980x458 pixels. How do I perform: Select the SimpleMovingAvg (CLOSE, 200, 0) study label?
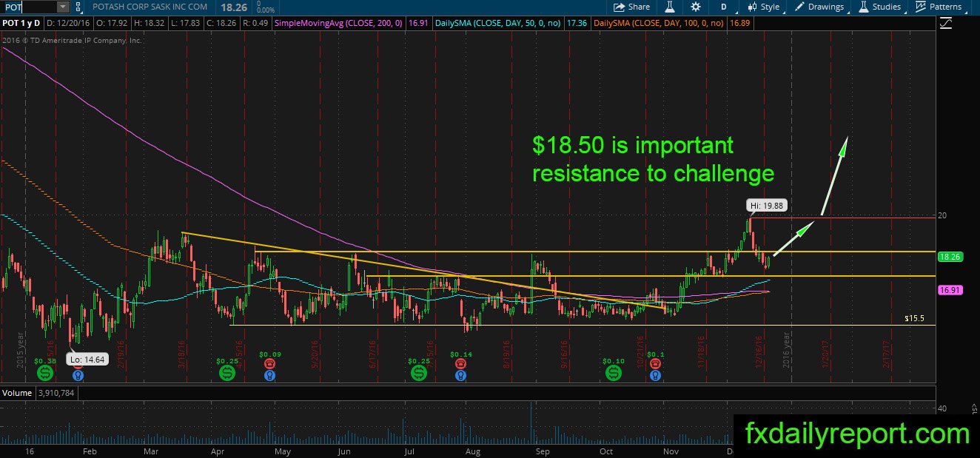(x=338, y=24)
